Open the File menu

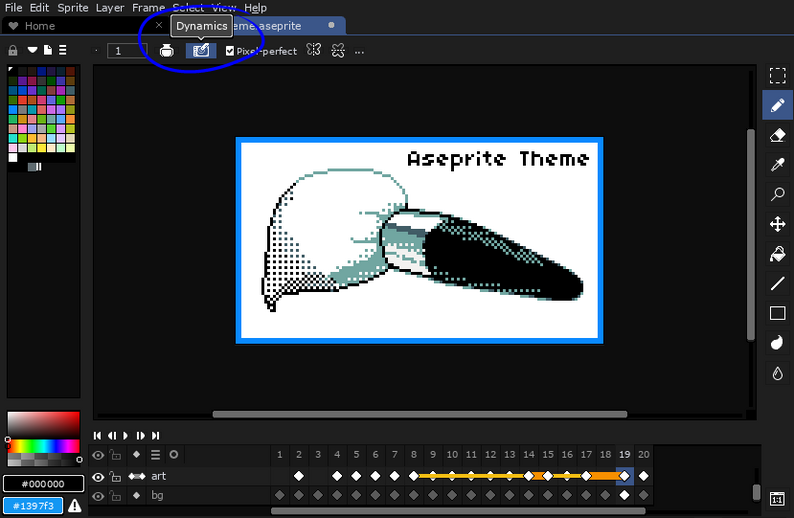pos(13,8)
